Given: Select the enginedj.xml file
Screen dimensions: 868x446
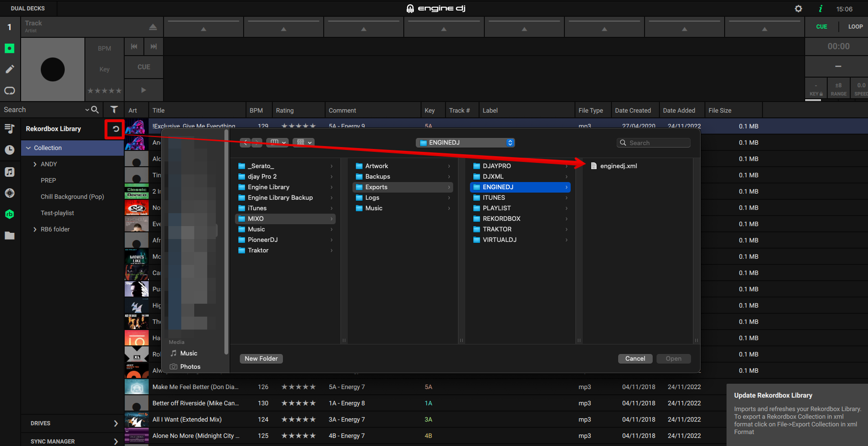Looking at the screenshot, I should [618, 166].
